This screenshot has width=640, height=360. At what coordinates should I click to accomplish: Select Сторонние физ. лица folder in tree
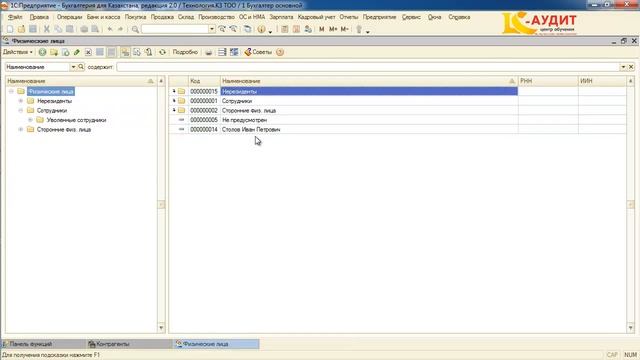coord(64,129)
